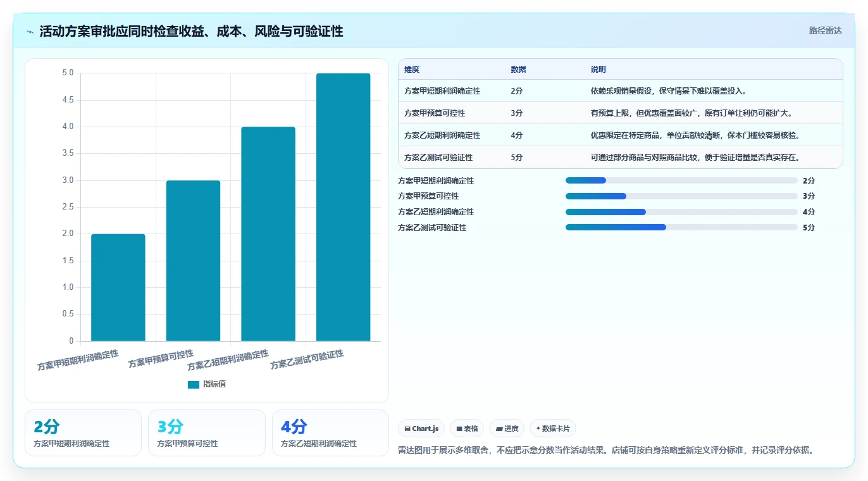
Task: Select table cell 方案甲预算可控性
Action: click(x=435, y=113)
